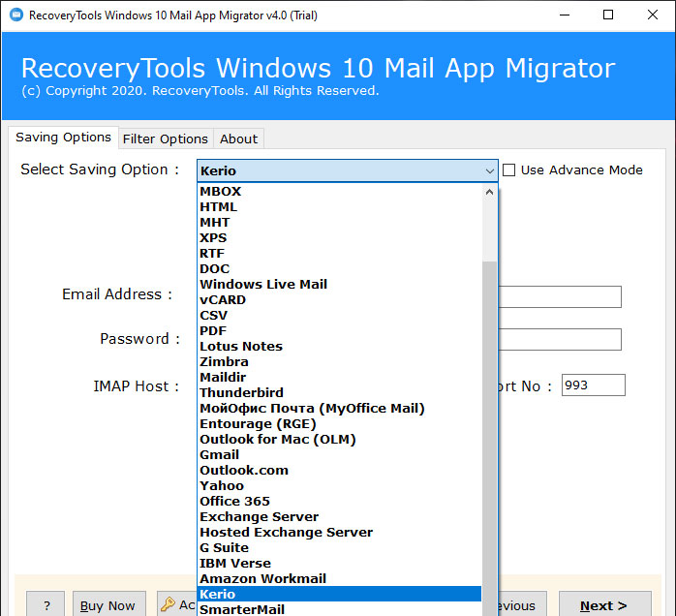Screen dimensions: 676x616
Task: Switch to the Saving Options tab
Action: coord(63,138)
